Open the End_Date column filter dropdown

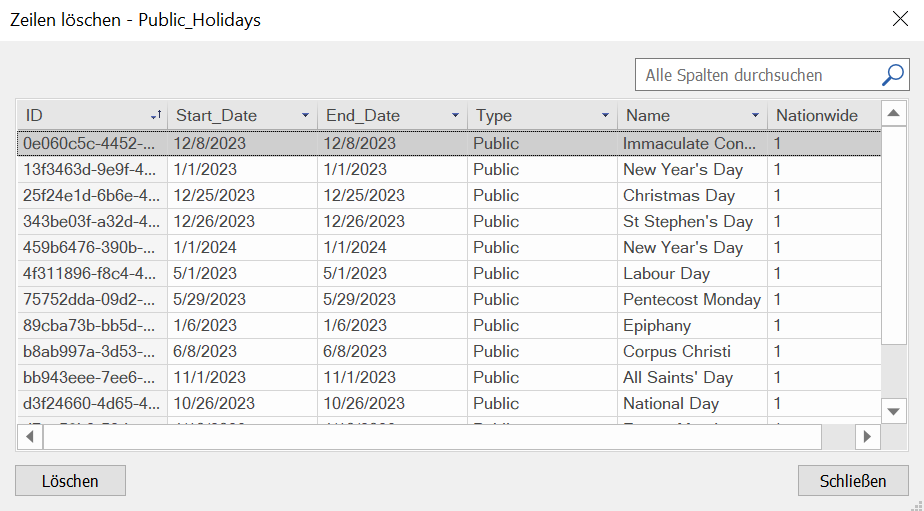pos(455,116)
